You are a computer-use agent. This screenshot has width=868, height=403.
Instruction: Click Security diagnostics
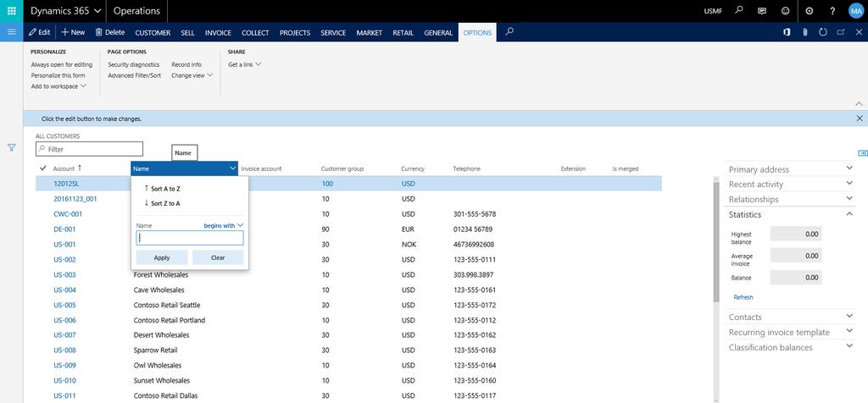(x=133, y=64)
